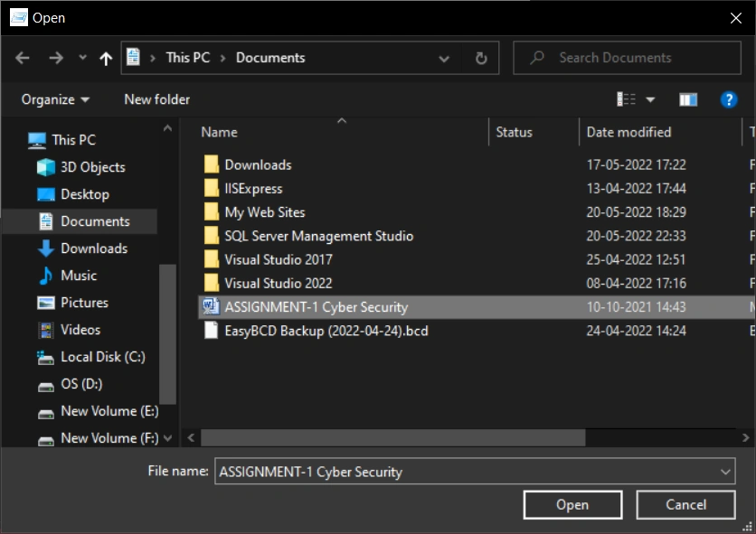Sort by Status column

514,133
